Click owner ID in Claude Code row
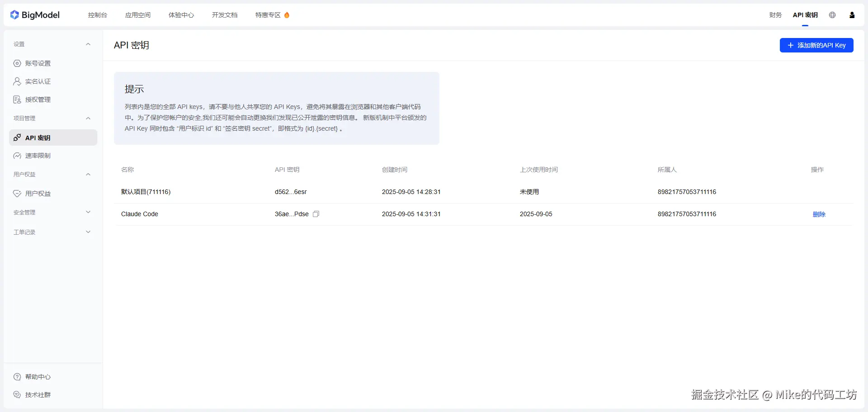Viewport: 868px width, 412px height. (687, 214)
